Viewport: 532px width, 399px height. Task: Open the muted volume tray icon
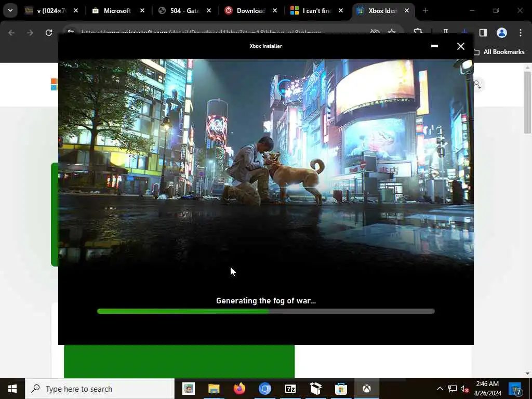tap(465, 389)
